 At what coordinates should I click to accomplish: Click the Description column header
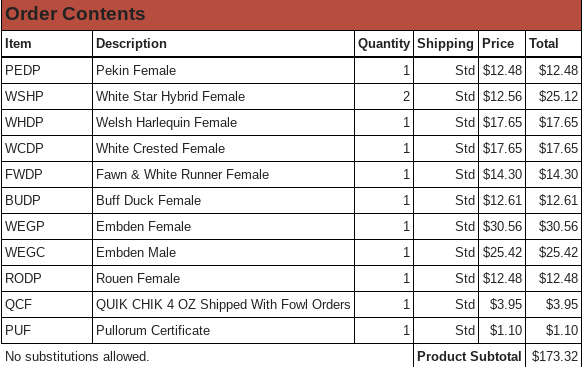[131, 44]
